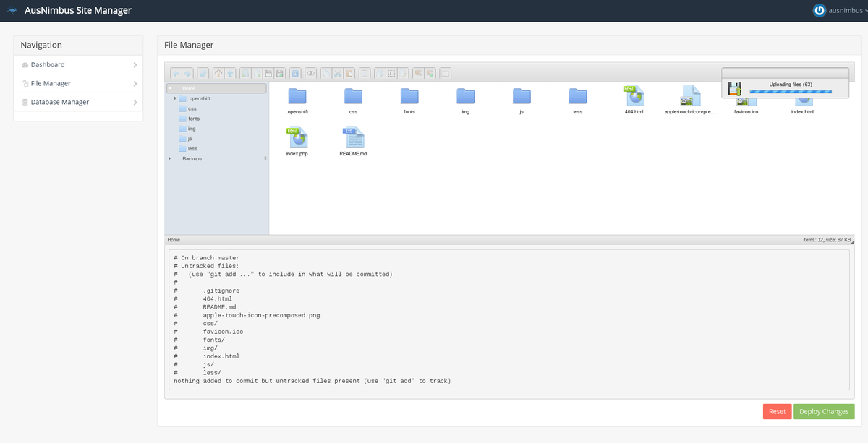Click the dashed-rectangle selection toolbar icon
This screenshot has height=443, width=868.
(391, 73)
